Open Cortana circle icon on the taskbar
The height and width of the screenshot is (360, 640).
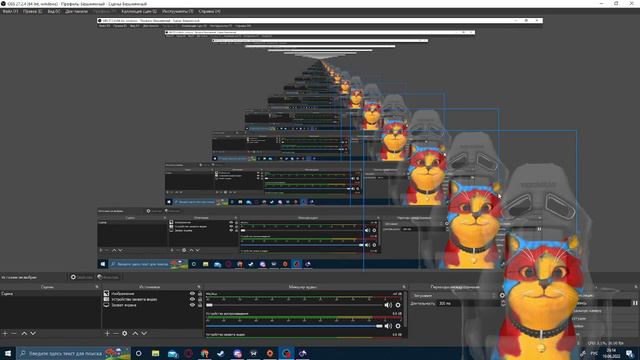pos(139,353)
